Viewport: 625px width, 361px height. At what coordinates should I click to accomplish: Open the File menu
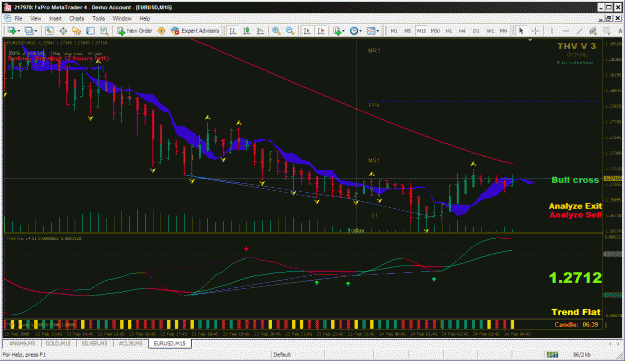coord(18,18)
